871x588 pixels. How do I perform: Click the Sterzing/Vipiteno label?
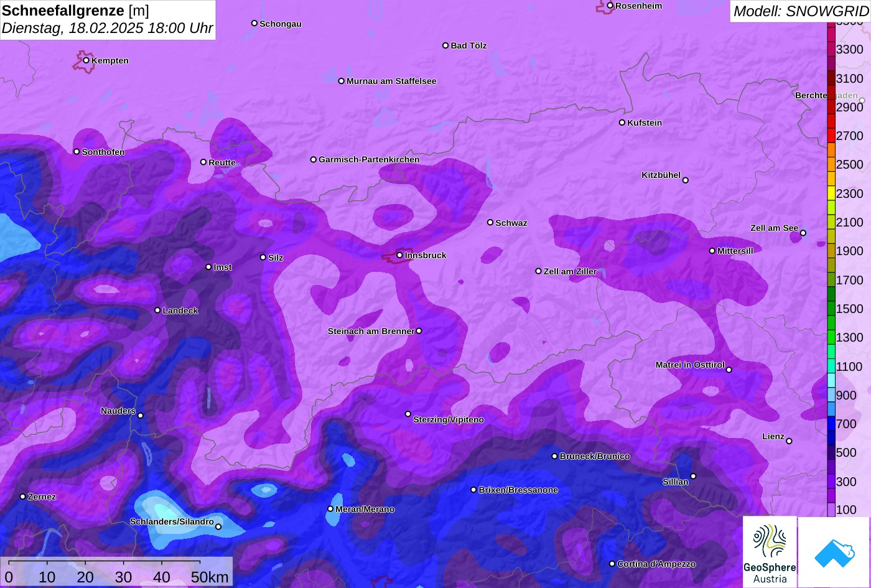449,419
